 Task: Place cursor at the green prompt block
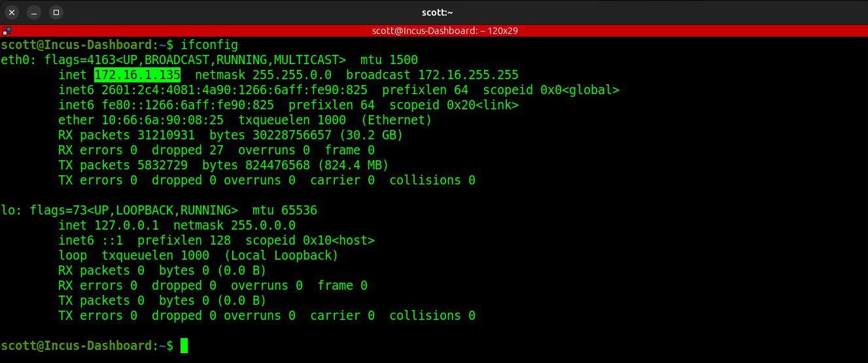click(x=184, y=345)
